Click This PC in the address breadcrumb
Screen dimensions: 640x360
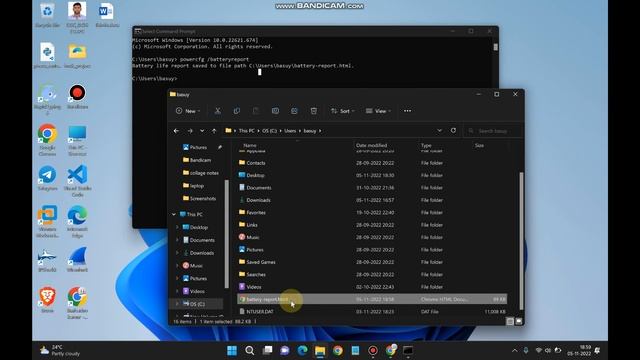pos(247,131)
